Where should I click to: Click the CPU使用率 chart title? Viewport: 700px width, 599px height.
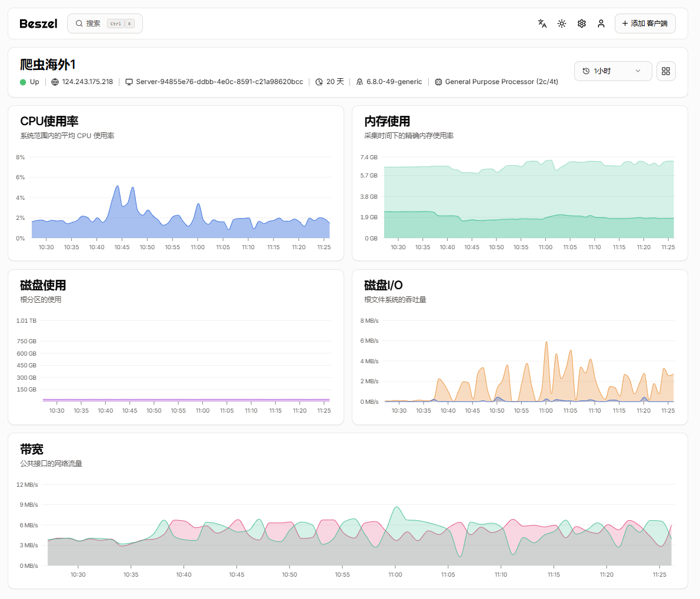coord(49,121)
